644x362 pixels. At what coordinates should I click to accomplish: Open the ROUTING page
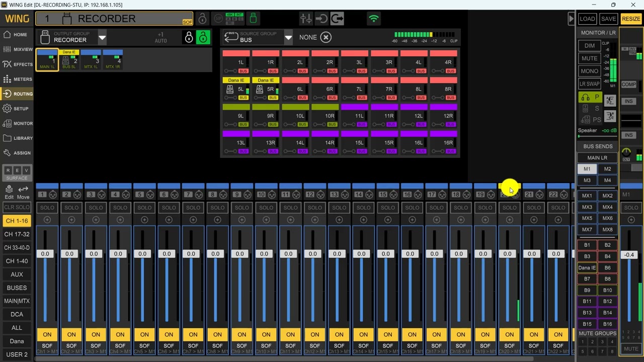point(17,94)
